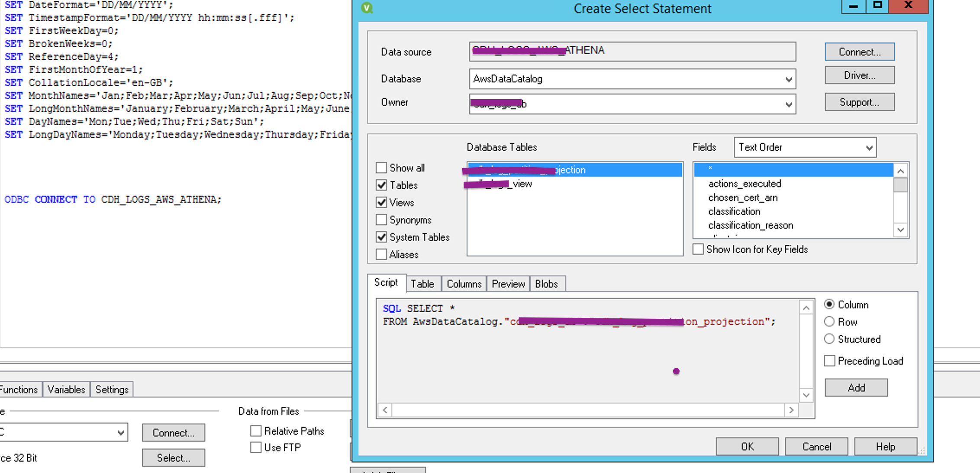Enable the Preceding Load checkbox

pyautogui.click(x=829, y=361)
